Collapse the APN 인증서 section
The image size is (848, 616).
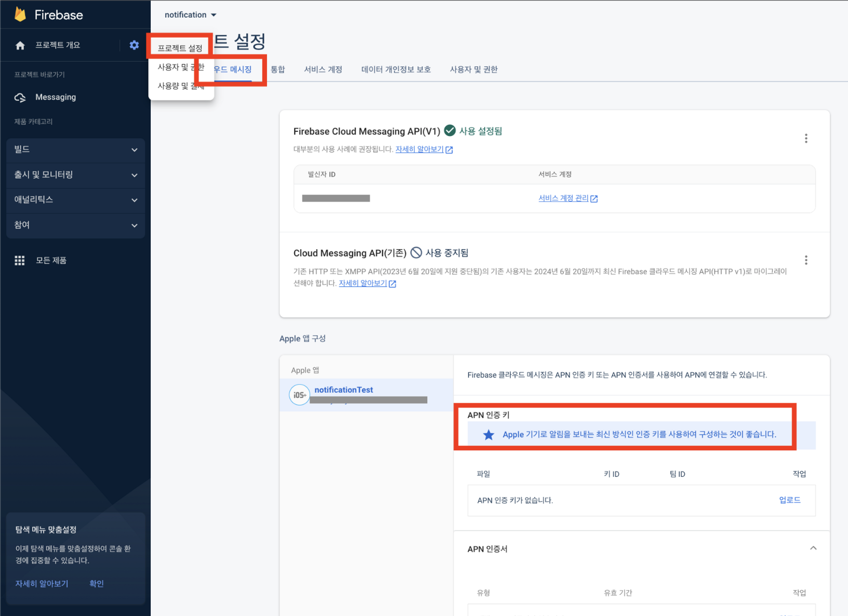813,548
